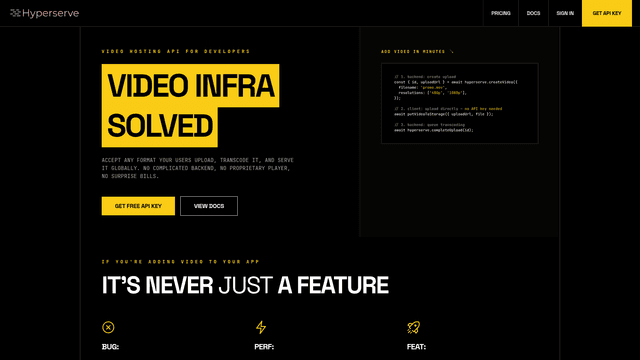Click the PERF: label

pyautogui.click(x=264, y=347)
